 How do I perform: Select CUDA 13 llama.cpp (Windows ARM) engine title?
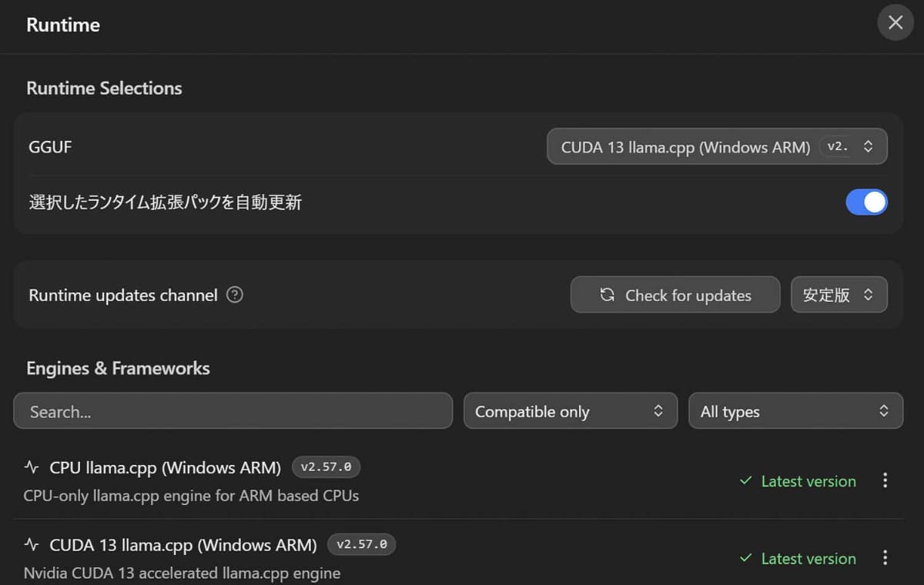coord(183,545)
